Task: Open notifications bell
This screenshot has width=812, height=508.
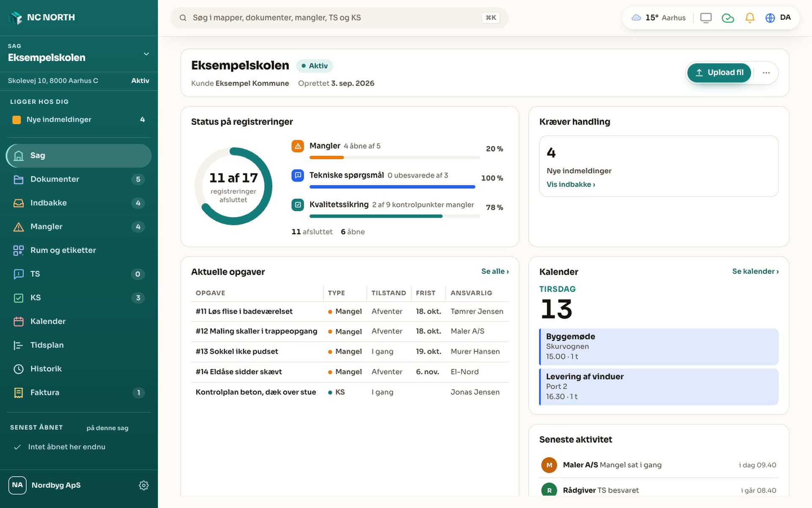Action: coord(750,18)
